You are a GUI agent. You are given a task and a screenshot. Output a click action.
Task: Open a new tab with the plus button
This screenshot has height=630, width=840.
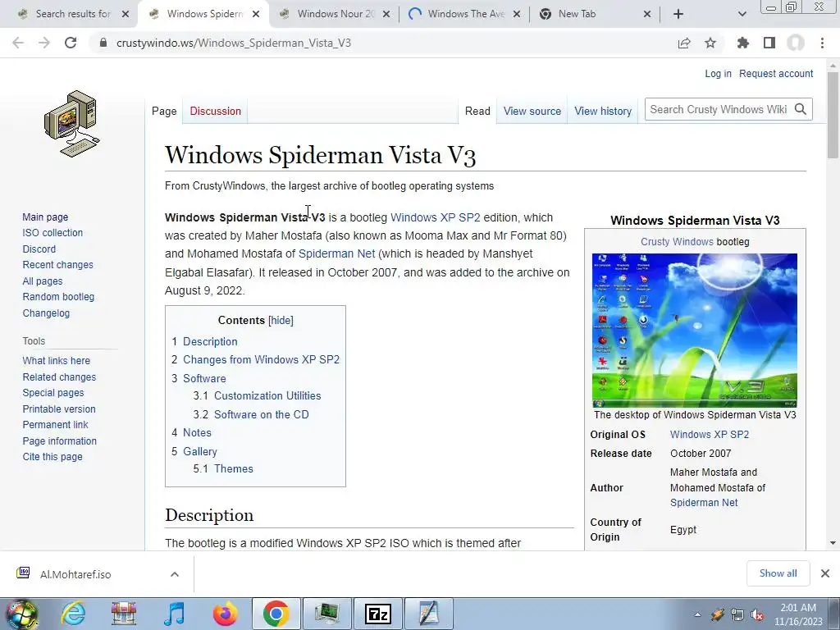(678, 14)
